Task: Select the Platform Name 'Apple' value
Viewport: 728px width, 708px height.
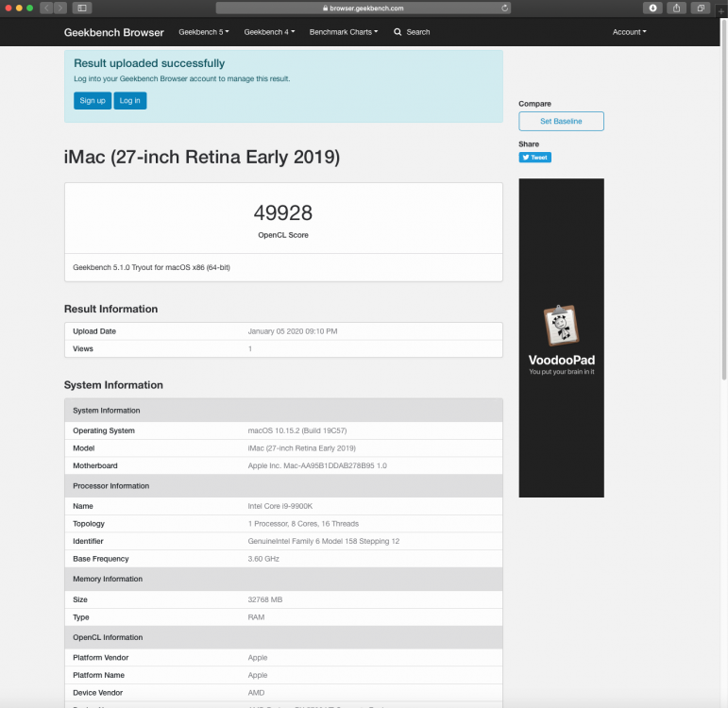Action: coord(257,676)
